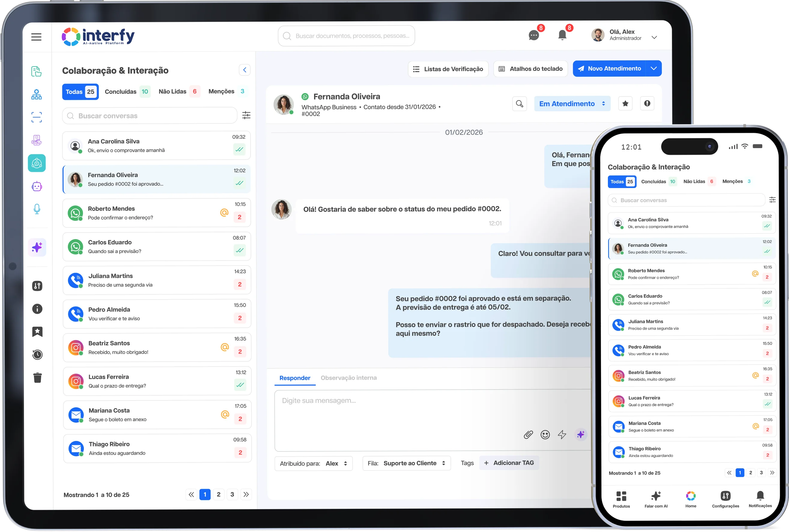Click the Novo Atendimento button
This screenshot has width=789, height=532.
pyautogui.click(x=610, y=68)
